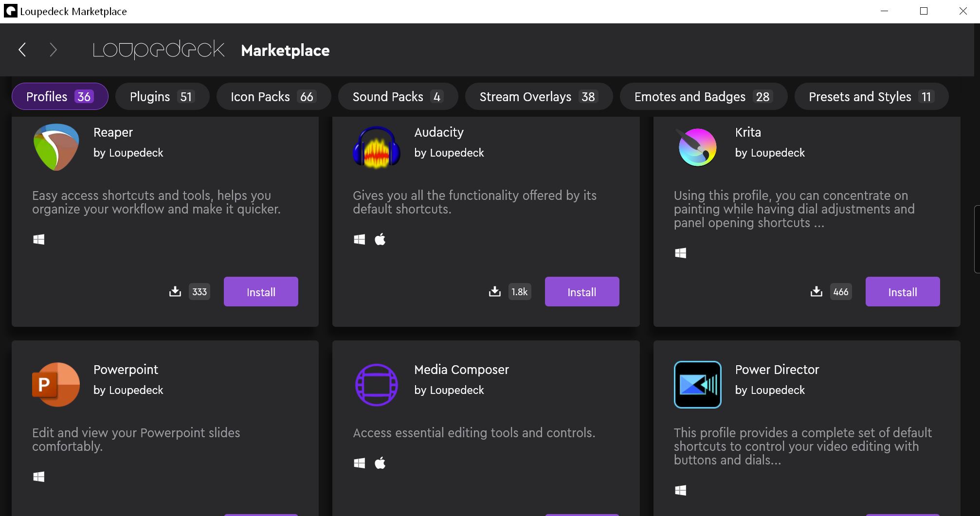The image size is (980, 516).
Task: Install the Reaper profile
Action: point(261,292)
